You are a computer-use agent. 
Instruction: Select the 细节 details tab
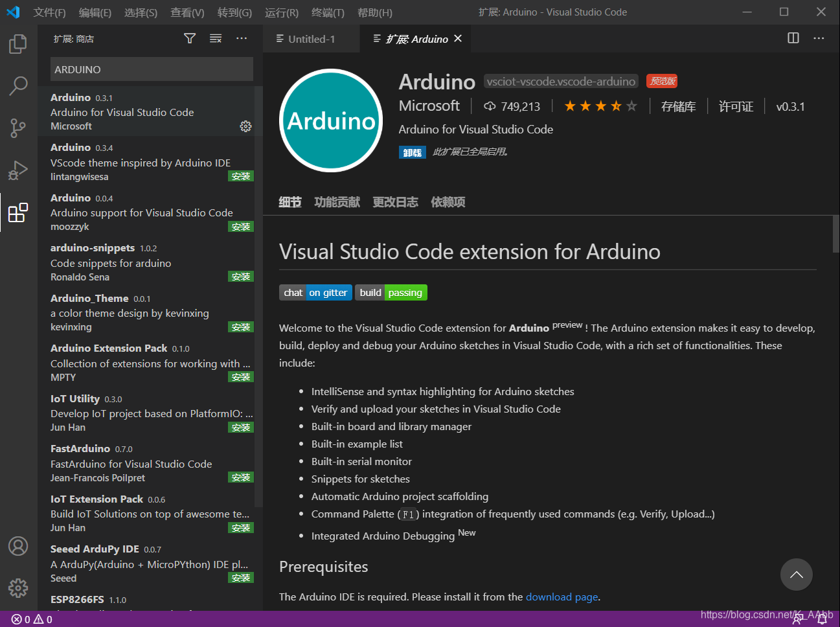[290, 202]
